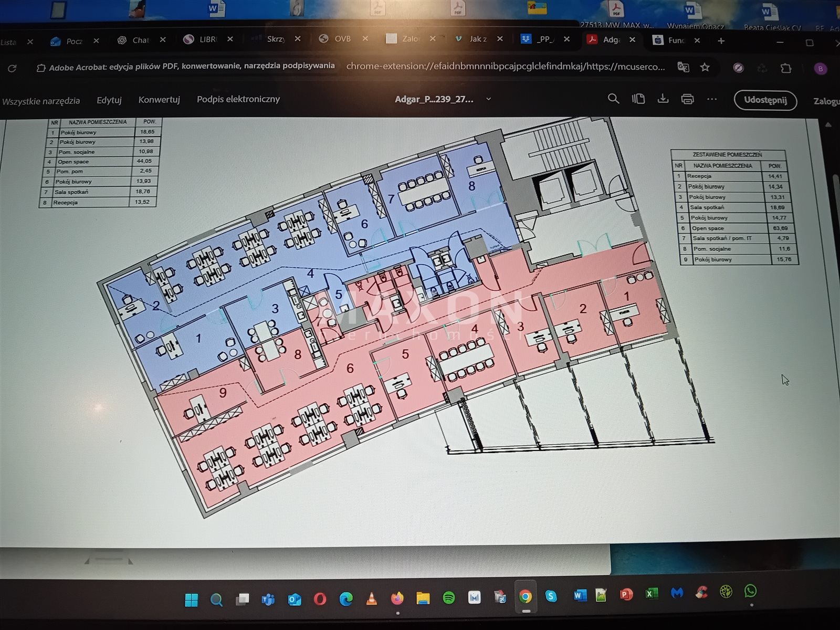Click the translate page icon in address bar
This screenshot has height=630, width=840.
tap(683, 67)
